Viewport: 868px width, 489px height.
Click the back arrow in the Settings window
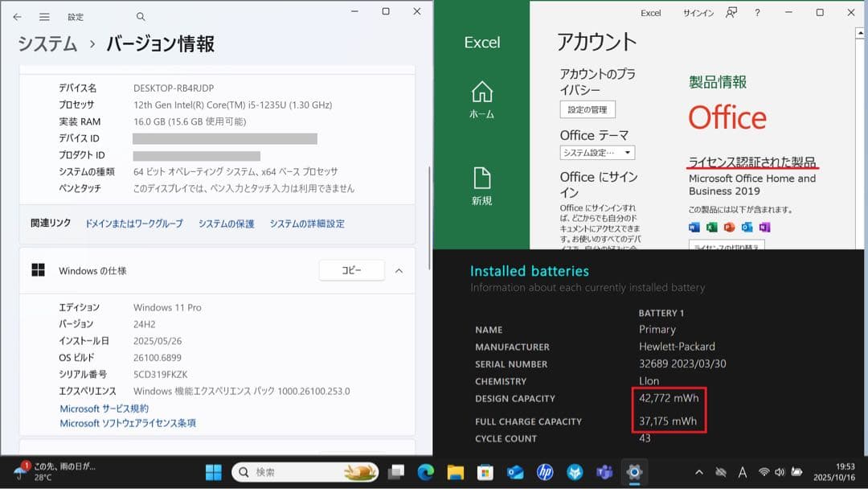tap(16, 15)
